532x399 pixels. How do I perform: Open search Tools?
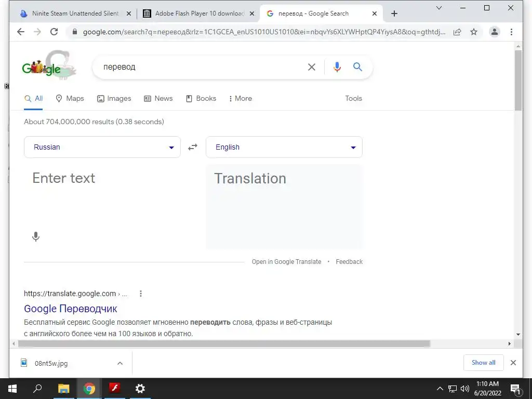[353, 98]
